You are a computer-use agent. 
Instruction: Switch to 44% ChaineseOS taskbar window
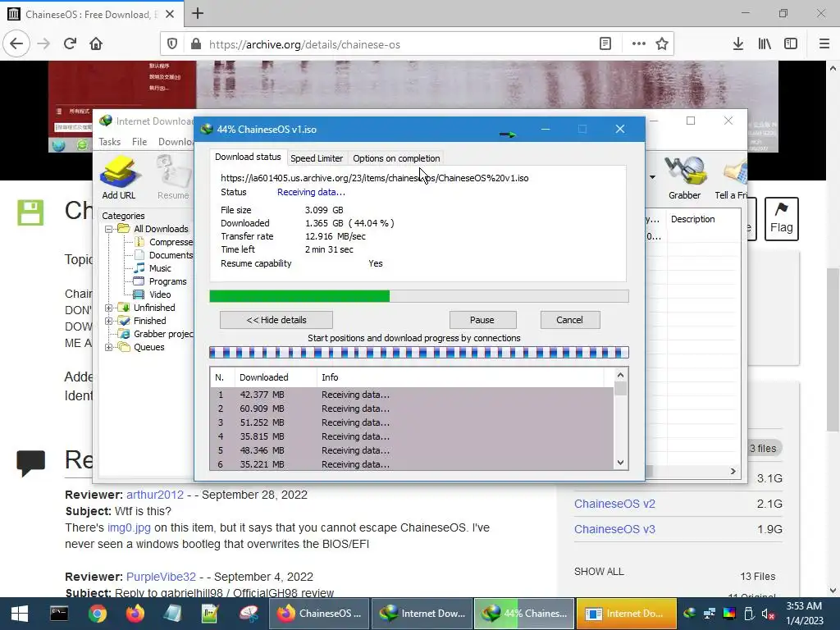coord(523,614)
